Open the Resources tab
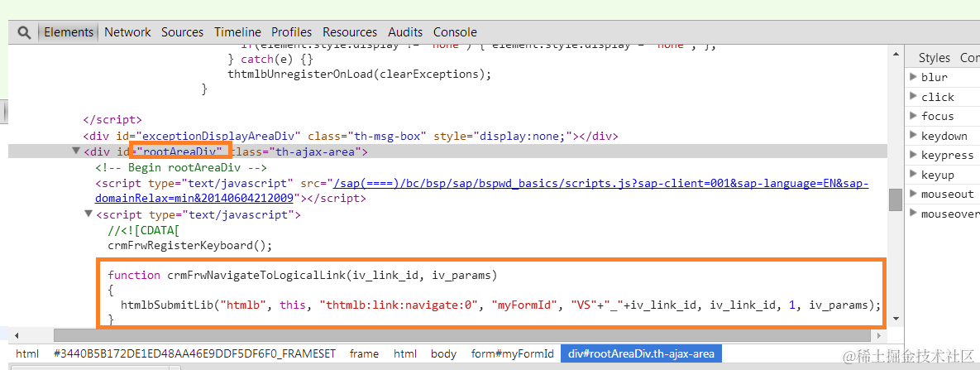This screenshot has height=370, width=980. 349,32
